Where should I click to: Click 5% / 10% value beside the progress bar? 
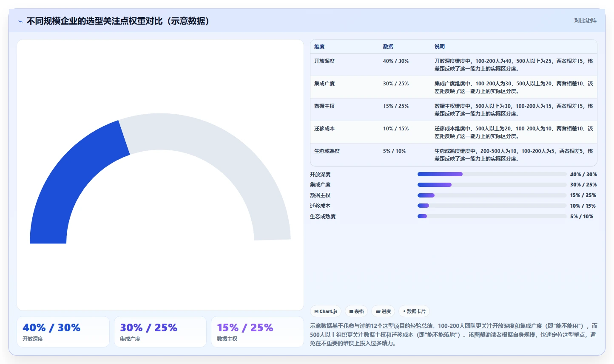click(582, 217)
